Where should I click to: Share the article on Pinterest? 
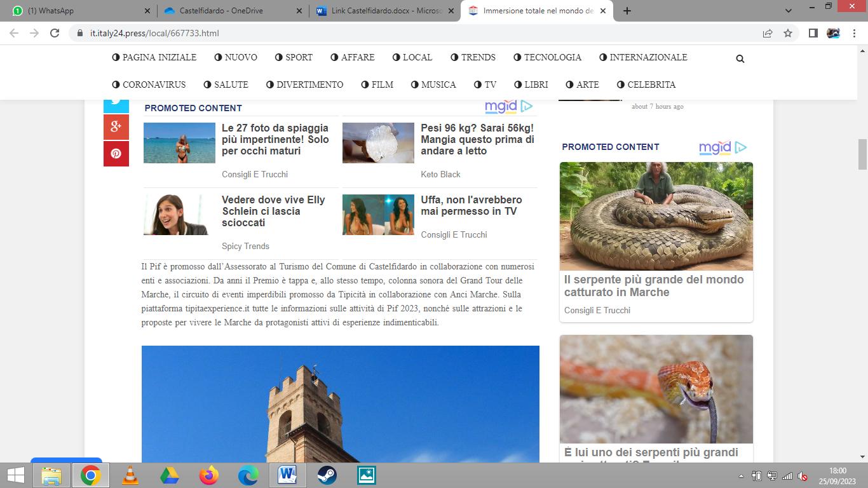[116, 154]
